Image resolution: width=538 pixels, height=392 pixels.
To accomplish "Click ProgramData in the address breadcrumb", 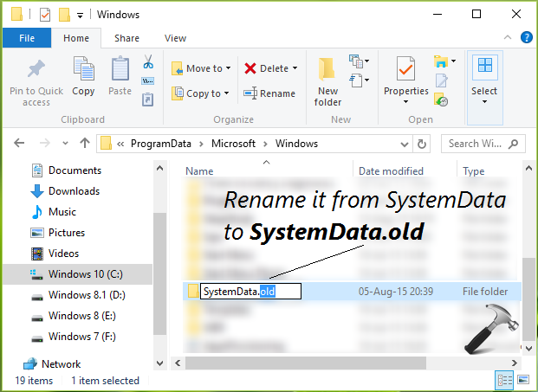I will tap(161, 144).
